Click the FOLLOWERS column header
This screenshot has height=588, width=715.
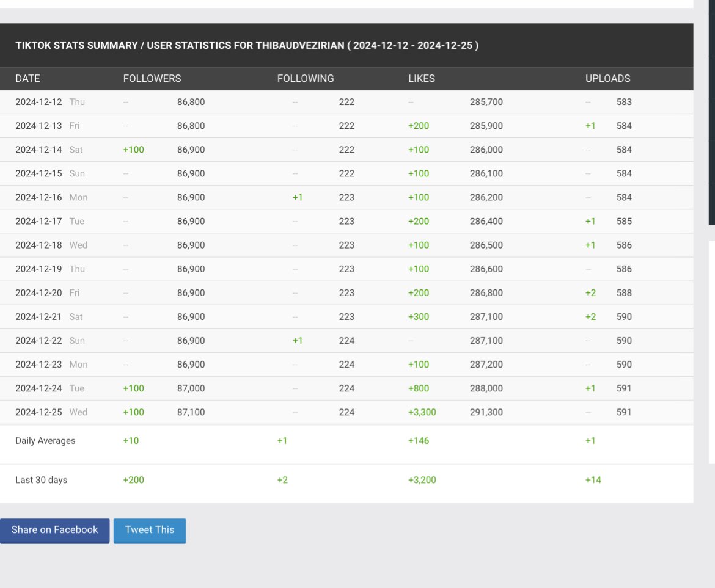coord(152,78)
